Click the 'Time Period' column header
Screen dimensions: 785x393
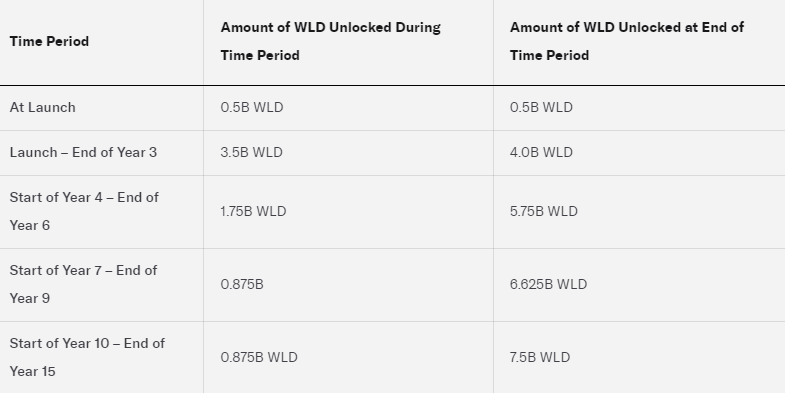pos(49,41)
